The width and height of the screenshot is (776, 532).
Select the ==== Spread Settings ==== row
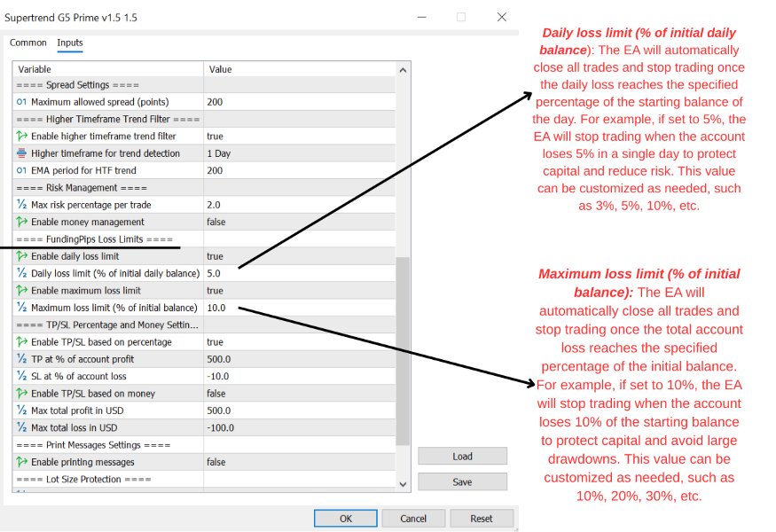(x=204, y=84)
